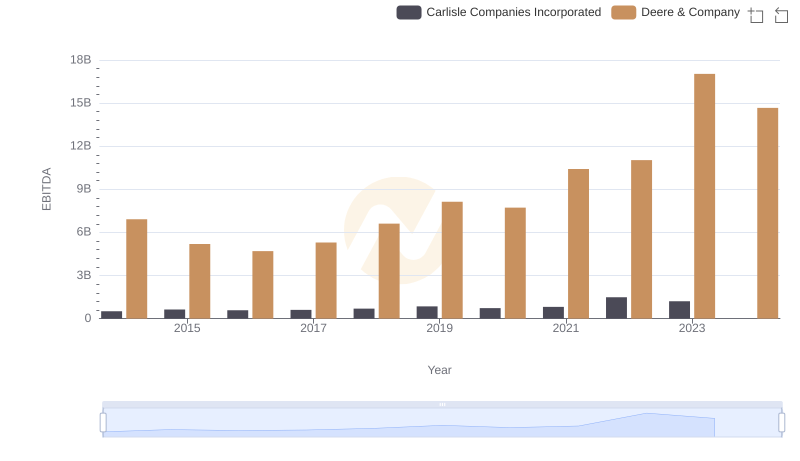This screenshot has width=800, height=461.
Task: Click the Deere bar for 2014
Action: click(x=137, y=269)
